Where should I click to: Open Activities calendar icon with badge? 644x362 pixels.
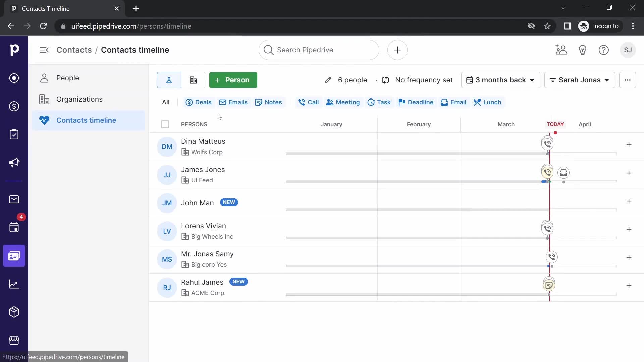point(14,228)
